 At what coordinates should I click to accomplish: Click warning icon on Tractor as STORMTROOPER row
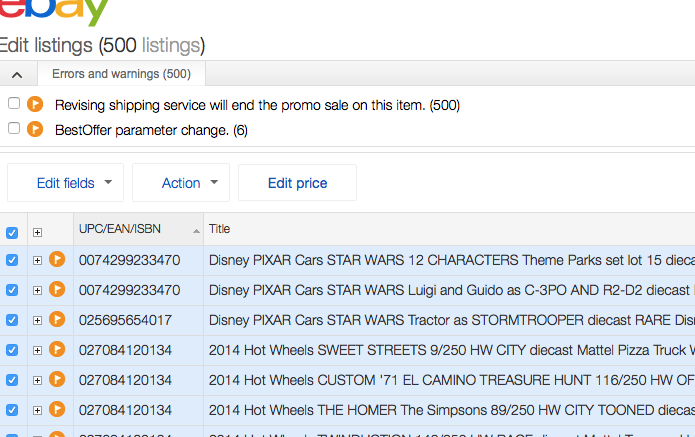point(57,320)
